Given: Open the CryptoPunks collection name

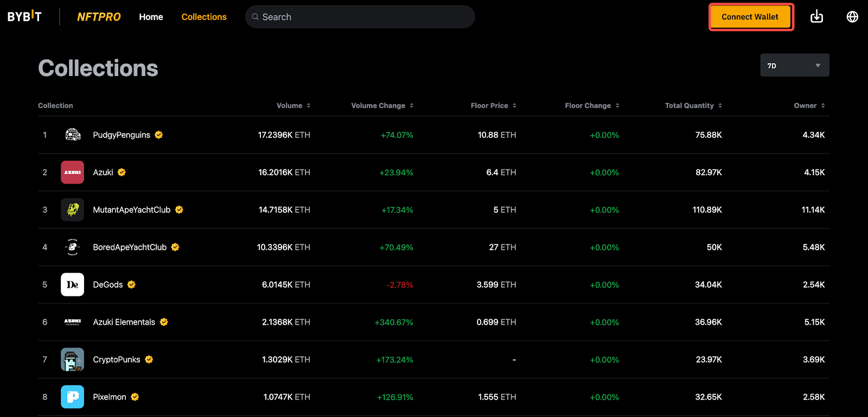Looking at the screenshot, I should [117, 359].
